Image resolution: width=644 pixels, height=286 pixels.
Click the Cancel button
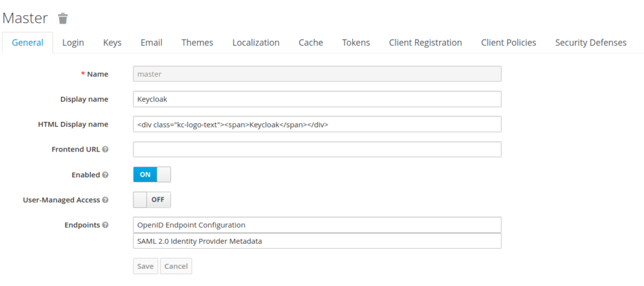click(176, 267)
